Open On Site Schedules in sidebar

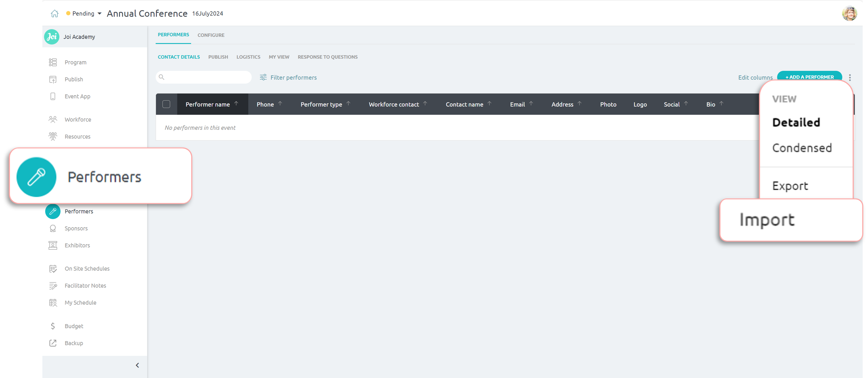87,269
